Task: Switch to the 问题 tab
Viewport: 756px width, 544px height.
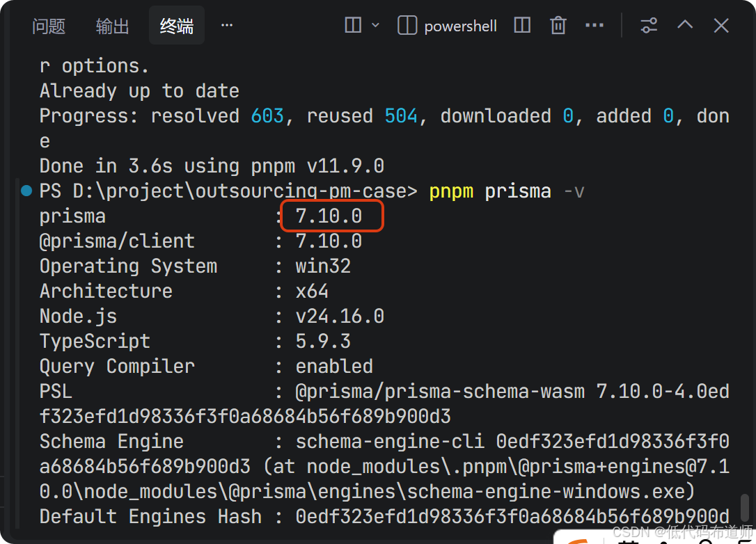Action: 49,26
